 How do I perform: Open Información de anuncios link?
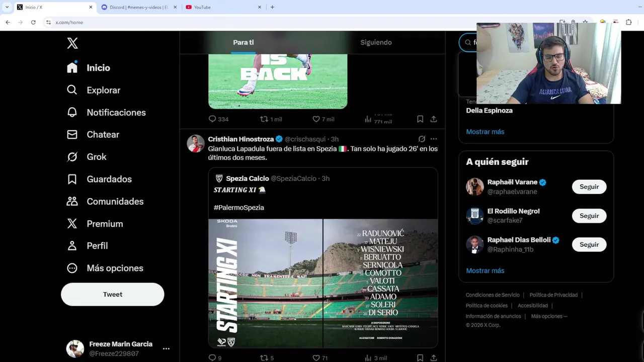click(493, 316)
